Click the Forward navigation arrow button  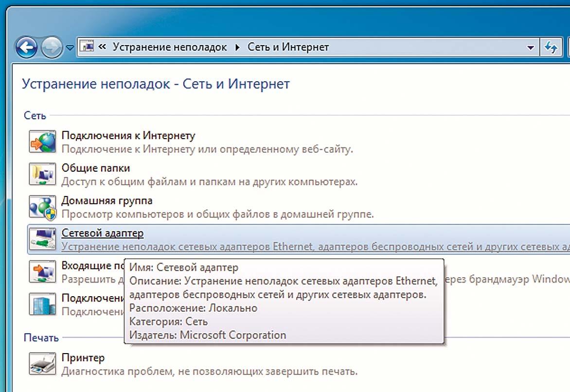pos(53,48)
